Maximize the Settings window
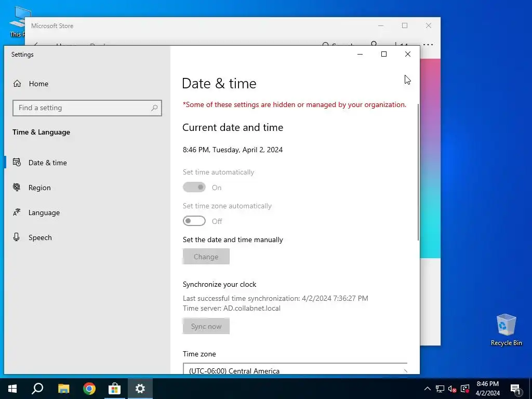532x399 pixels. point(384,54)
